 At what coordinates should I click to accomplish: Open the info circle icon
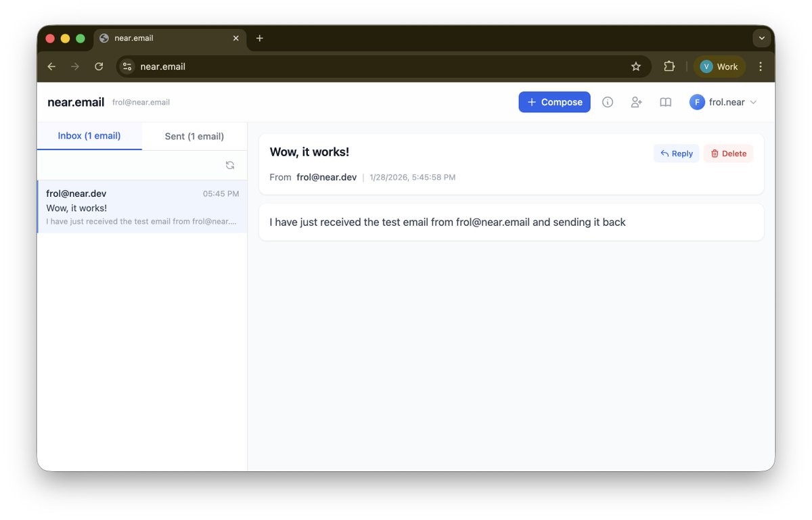pyautogui.click(x=608, y=102)
